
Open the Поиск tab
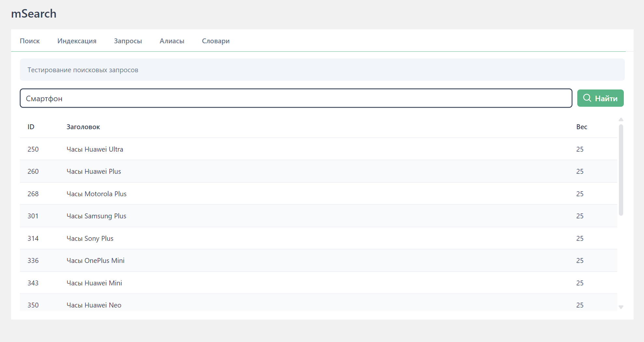pyautogui.click(x=30, y=41)
